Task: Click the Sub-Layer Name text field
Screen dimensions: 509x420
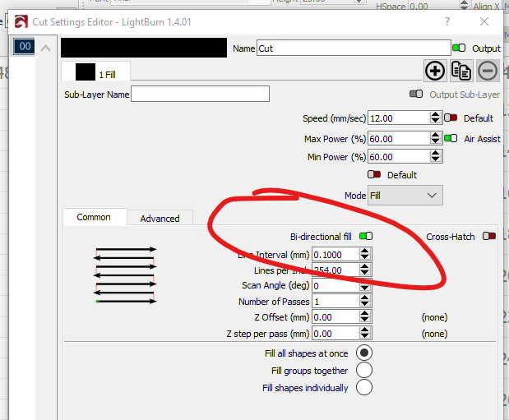Action: click(200, 94)
